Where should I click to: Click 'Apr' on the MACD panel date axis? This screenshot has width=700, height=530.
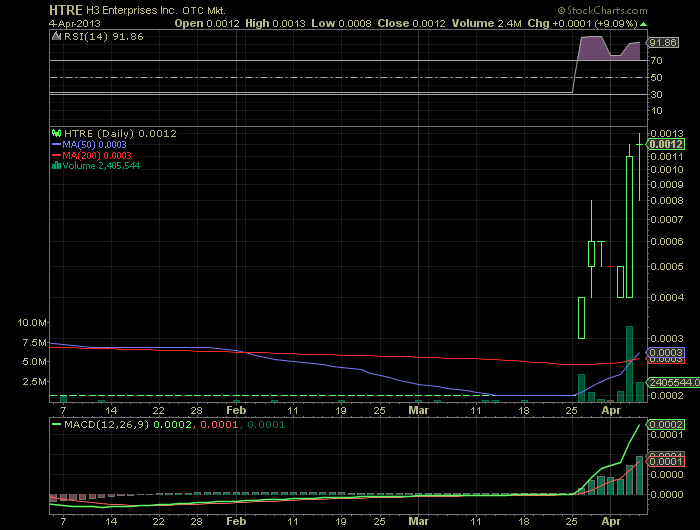pyautogui.click(x=611, y=521)
